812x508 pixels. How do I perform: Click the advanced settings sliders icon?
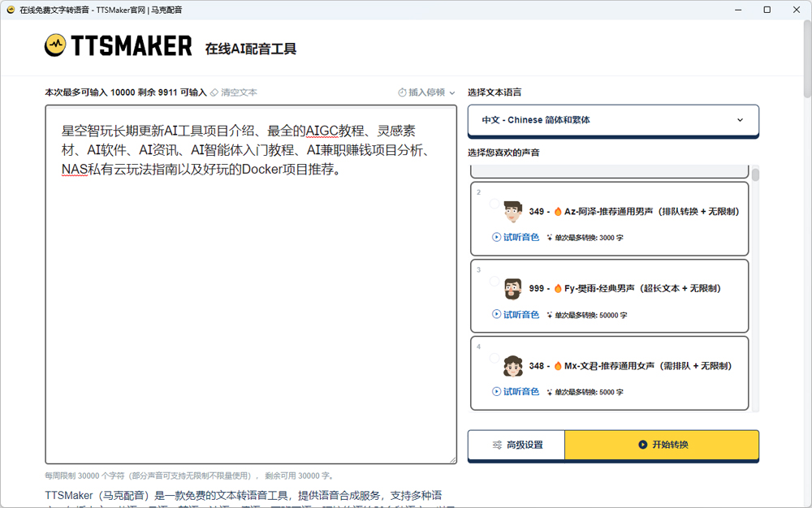[x=497, y=445]
